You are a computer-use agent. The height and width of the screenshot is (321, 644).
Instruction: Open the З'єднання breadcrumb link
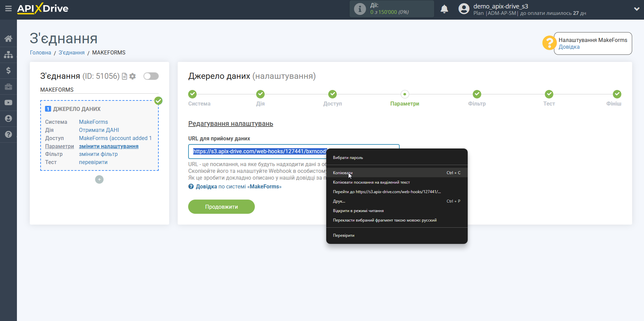[x=71, y=52]
